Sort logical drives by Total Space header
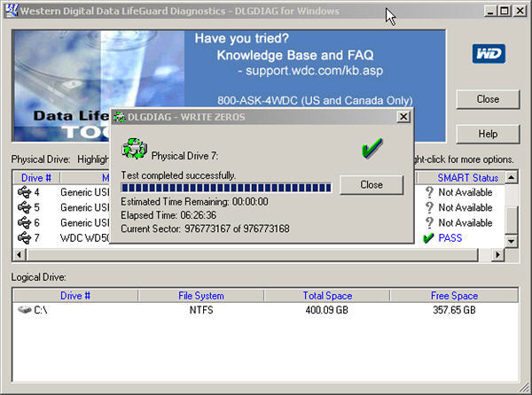Viewport: 532px width, 395px height. [x=327, y=296]
